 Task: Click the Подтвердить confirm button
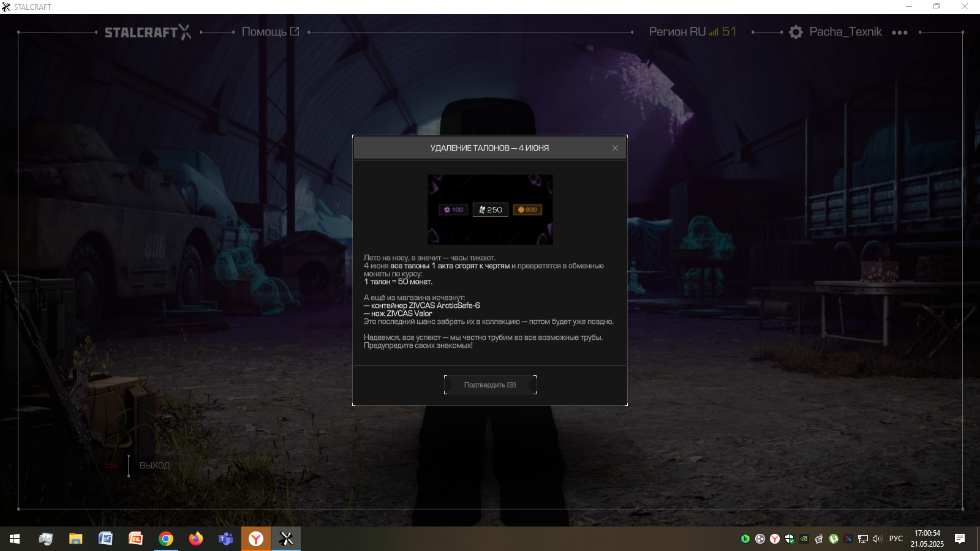click(490, 385)
